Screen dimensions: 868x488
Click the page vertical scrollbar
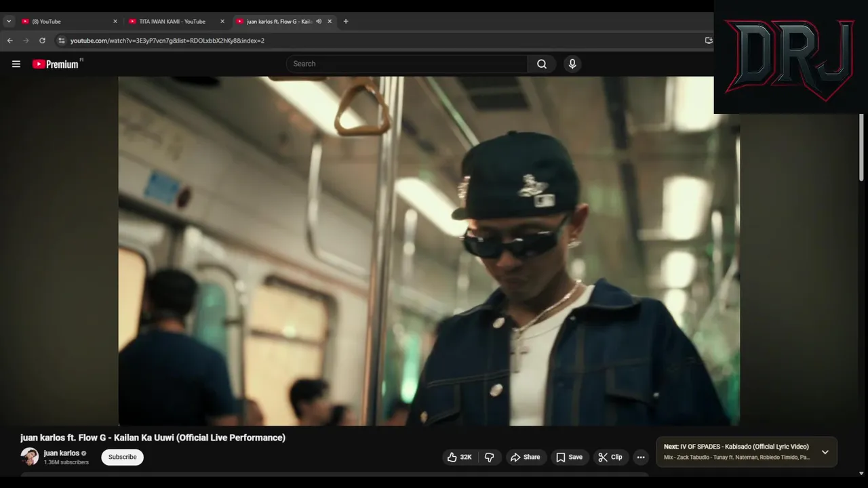click(862, 147)
